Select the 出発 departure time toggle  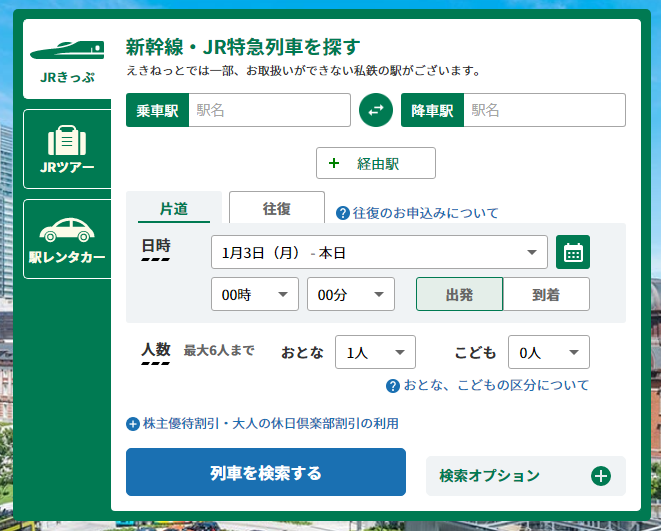(459, 294)
